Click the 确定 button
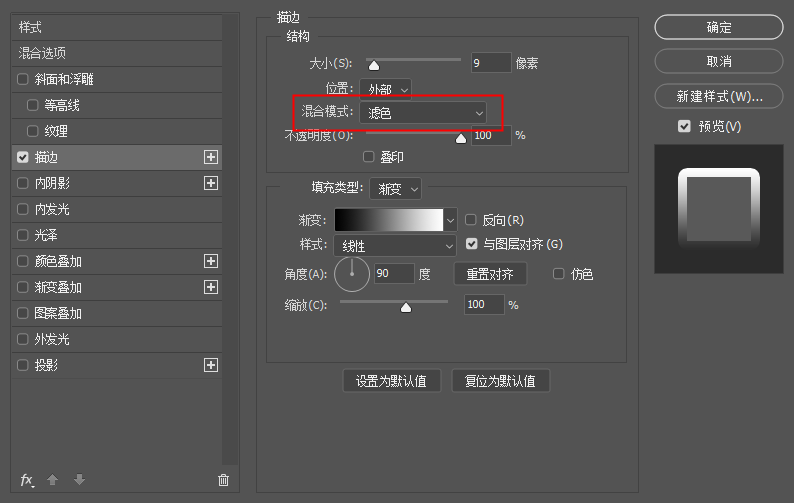Image resolution: width=794 pixels, height=503 pixels. 719,27
